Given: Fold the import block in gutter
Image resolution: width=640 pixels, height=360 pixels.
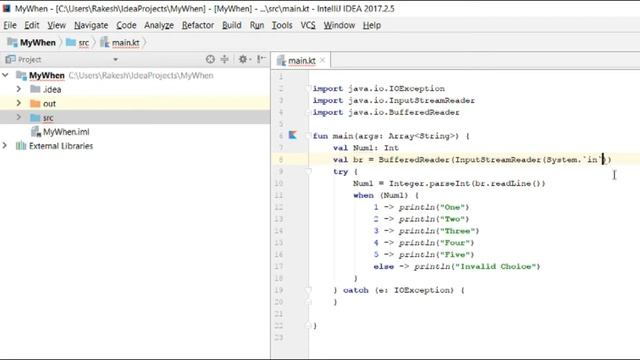Looking at the screenshot, I should [309, 89].
